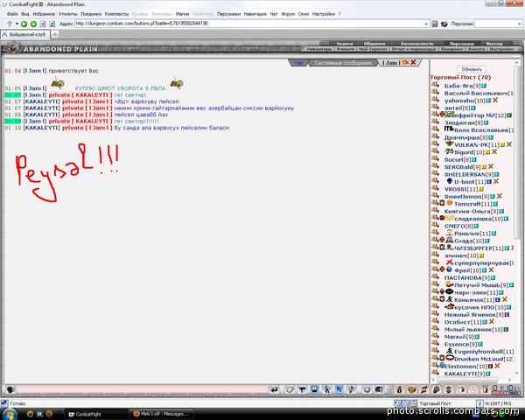Toggle the music-note sound icon
525x420 pixels.
[x=352, y=389]
